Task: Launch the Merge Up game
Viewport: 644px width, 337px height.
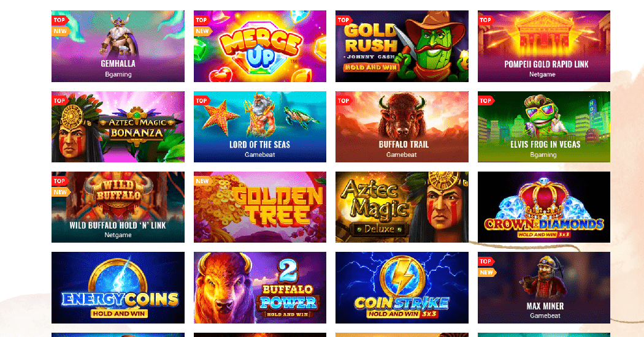Action: tap(260, 47)
